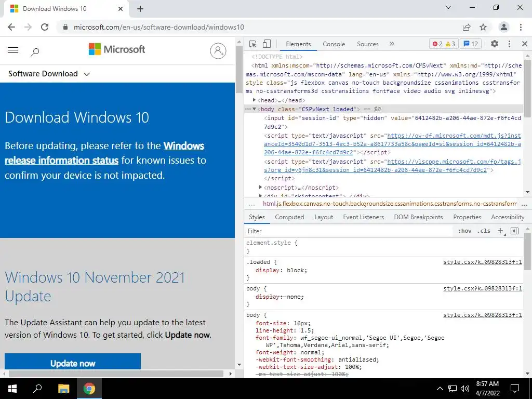This screenshot has width=532, height=399.
Task: Open the Layout tab
Action: click(324, 217)
